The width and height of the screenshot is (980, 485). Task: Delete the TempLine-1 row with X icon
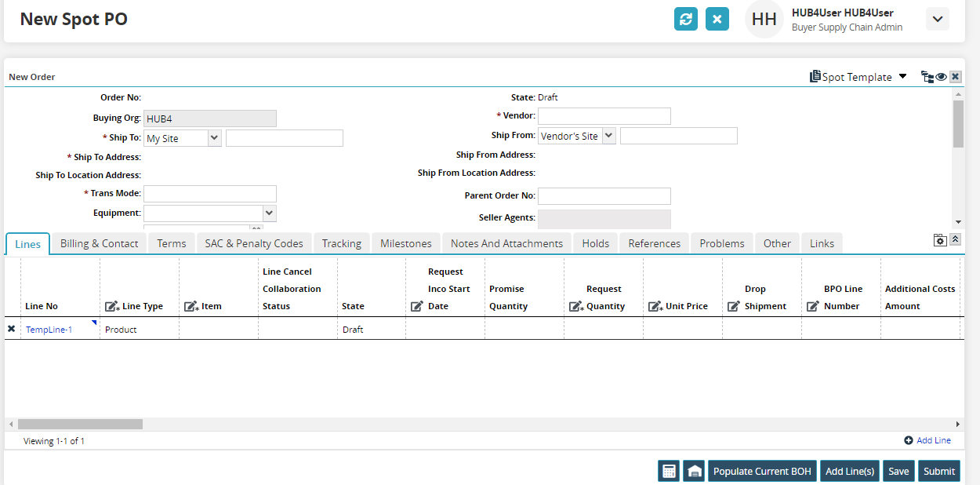[12, 330]
